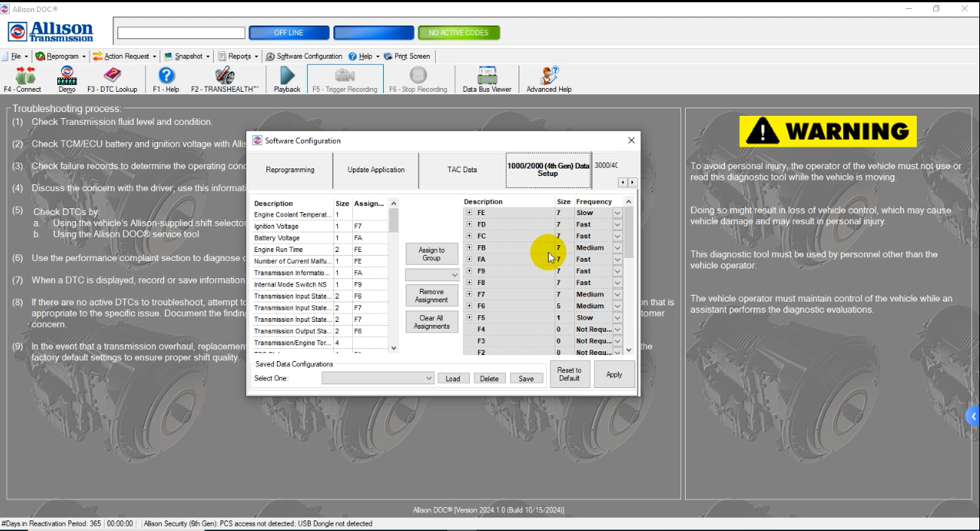Open the frequency dropdown for F7
This screenshot has width=980, height=531.
click(x=617, y=294)
